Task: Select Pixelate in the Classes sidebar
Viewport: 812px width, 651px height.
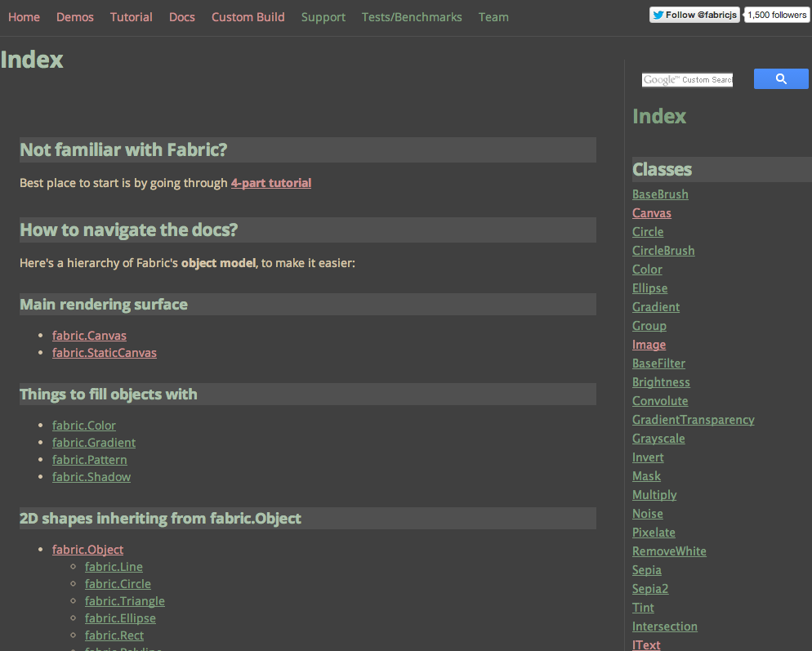Action: [x=654, y=533]
